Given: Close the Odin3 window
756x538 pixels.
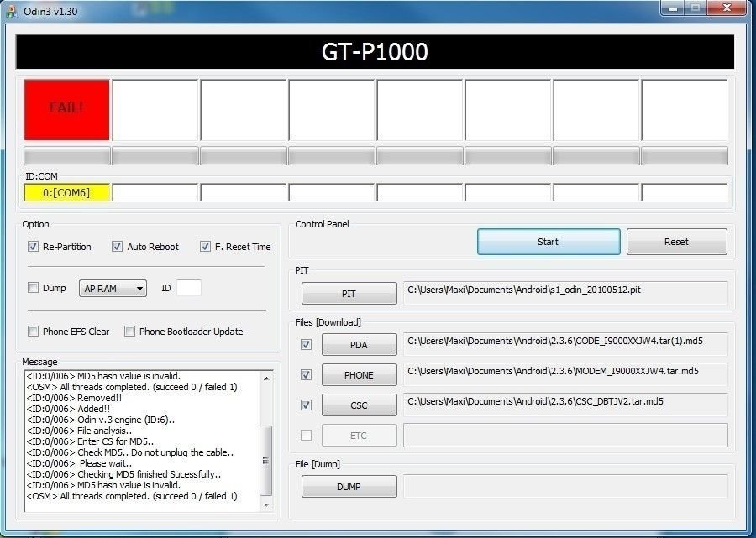Looking at the screenshot, I should (x=727, y=8).
